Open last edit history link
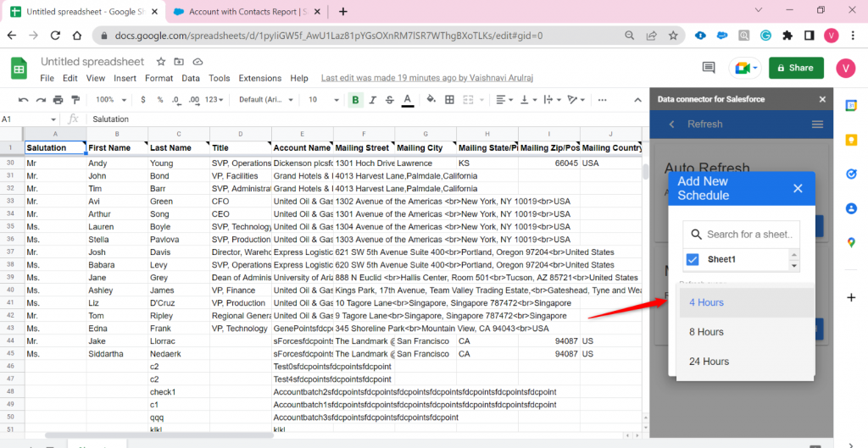Image resolution: width=868 pixels, height=448 pixels. click(427, 79)
